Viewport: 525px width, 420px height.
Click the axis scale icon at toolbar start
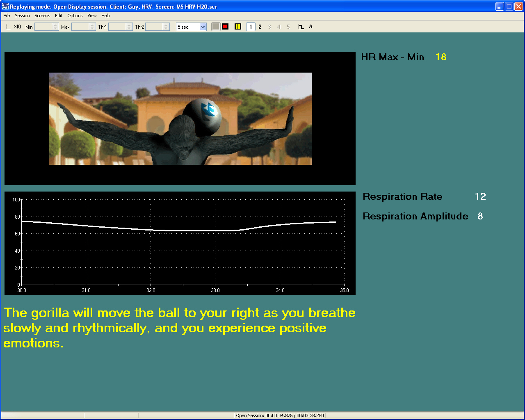point(8,27)
